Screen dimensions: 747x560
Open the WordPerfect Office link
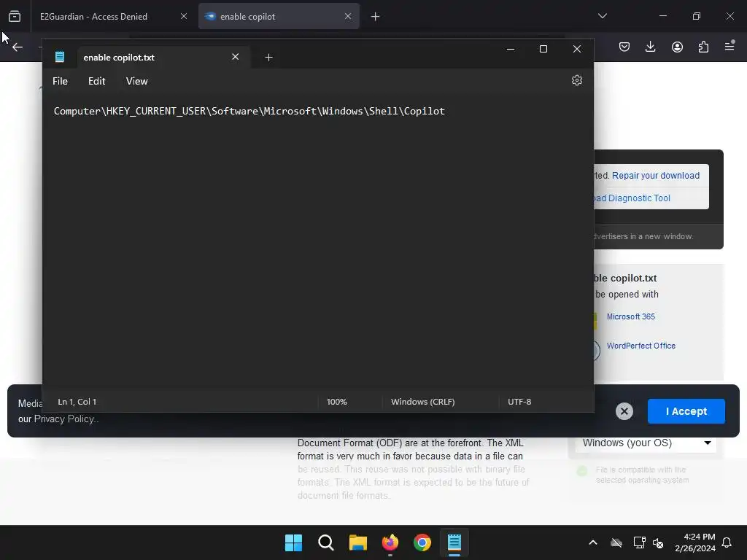tap(640, 346)
